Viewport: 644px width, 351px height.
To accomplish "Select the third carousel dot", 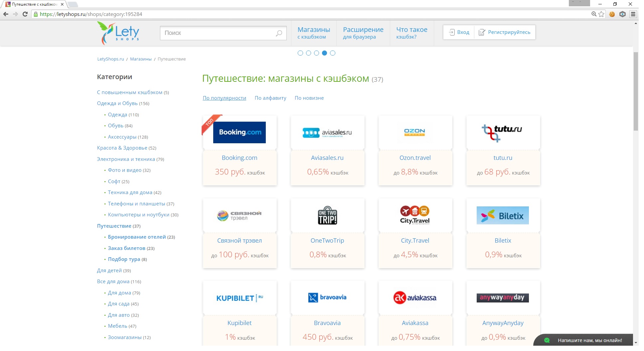I will [316, 53].
